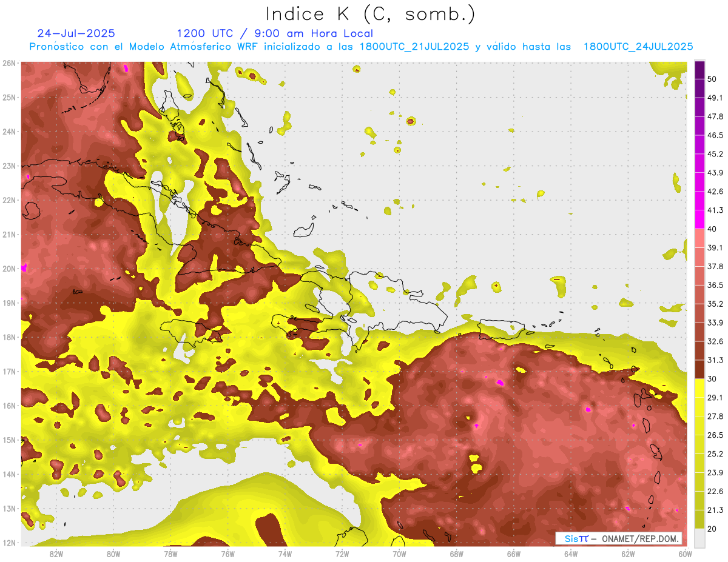Select the "45.2" color scale label

click(x=715, y=154)
